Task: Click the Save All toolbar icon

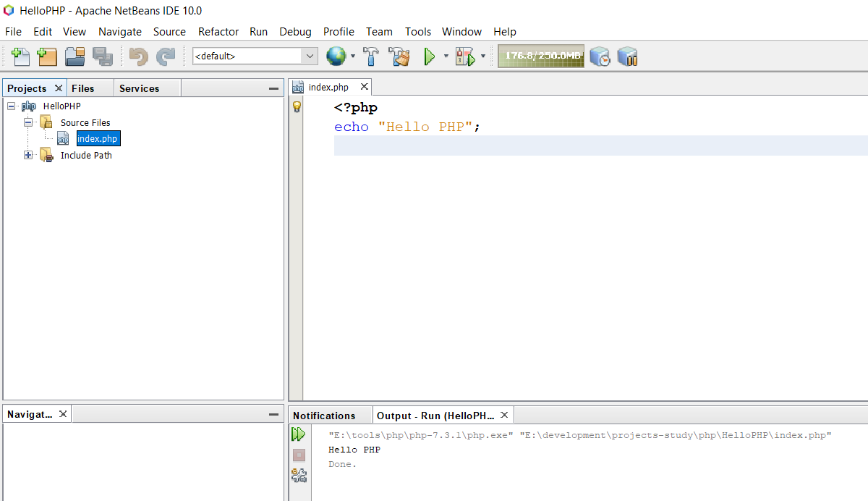Action: click(101, 56)
